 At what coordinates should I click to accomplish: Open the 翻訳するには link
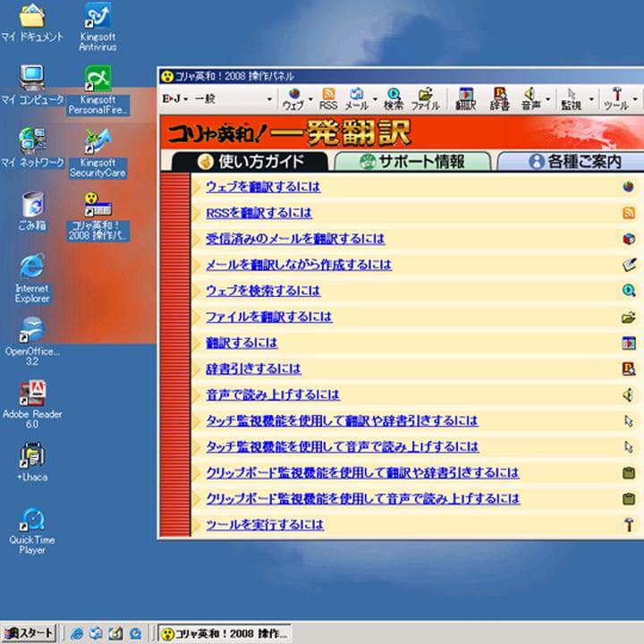[x=241, y=343]
